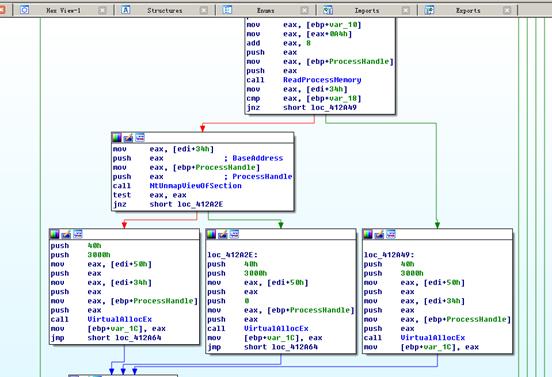
Task: Open the Enums tab
Action: coord(265,11)
